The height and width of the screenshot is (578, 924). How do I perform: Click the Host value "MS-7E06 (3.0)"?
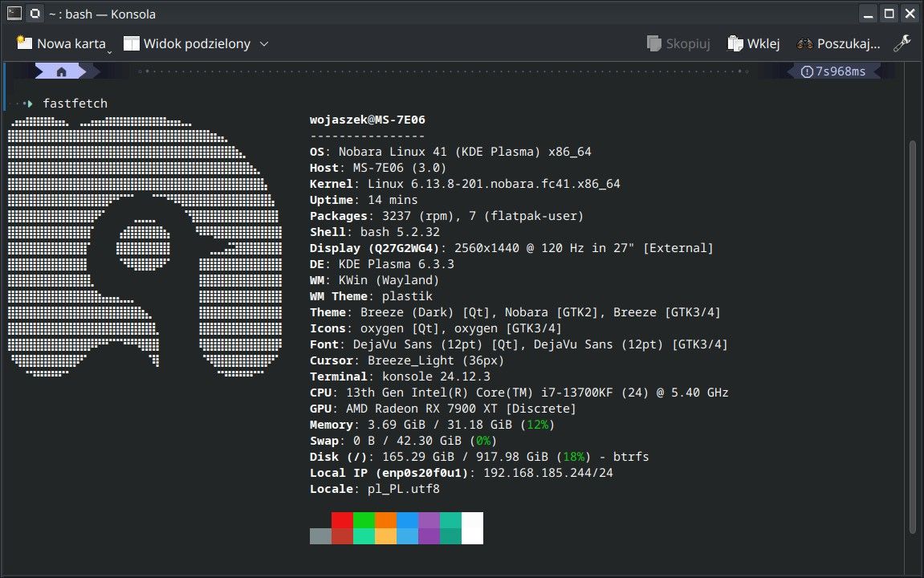tap(400, 168)
